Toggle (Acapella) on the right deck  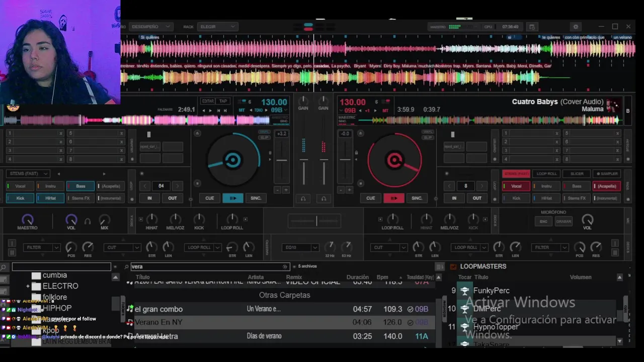tap(607, 186)
